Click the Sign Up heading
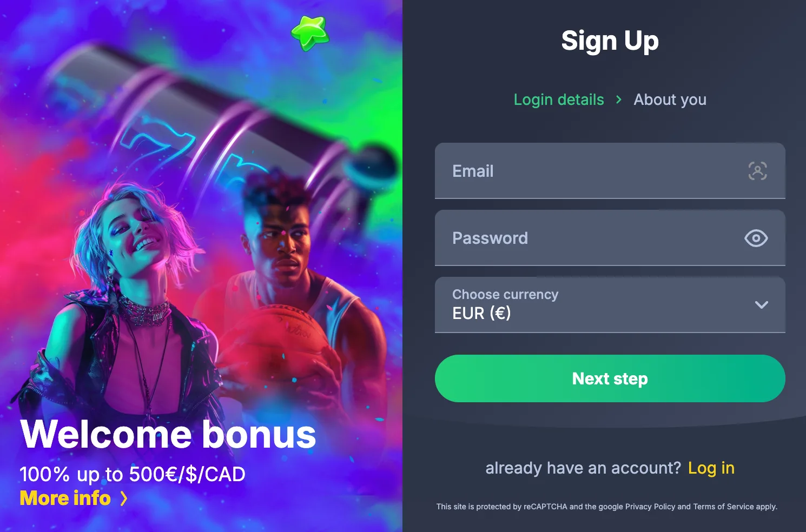806x532 pixels. click(x=610, y=41)
